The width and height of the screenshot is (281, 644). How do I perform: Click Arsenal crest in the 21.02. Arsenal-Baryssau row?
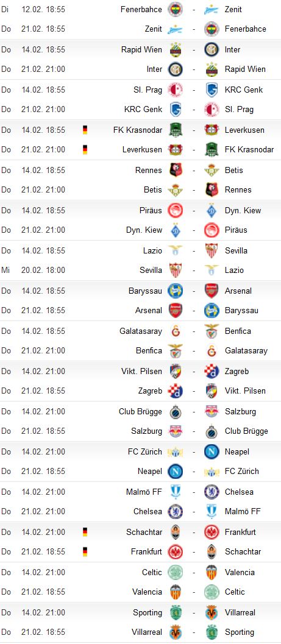click(176, 311)
